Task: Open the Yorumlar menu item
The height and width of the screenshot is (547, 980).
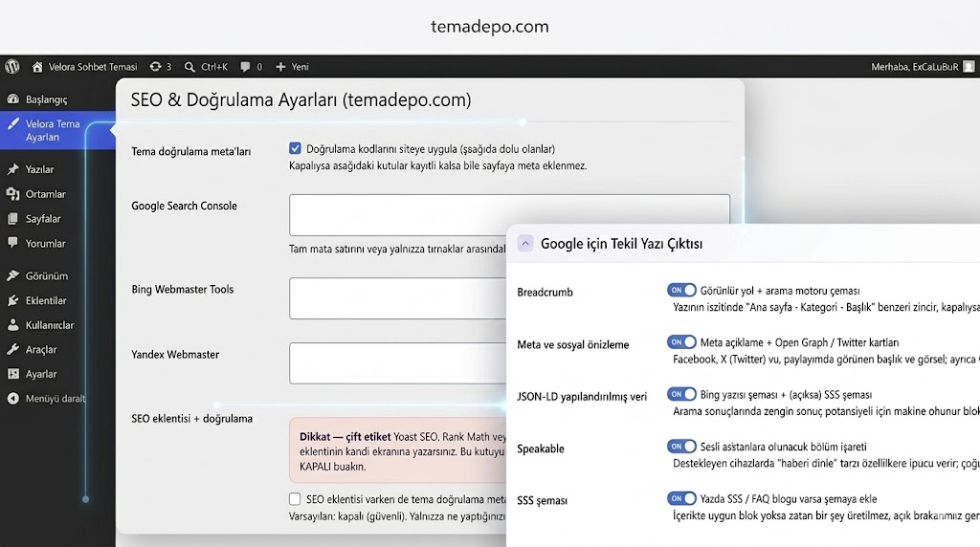Action: point(46,243)
